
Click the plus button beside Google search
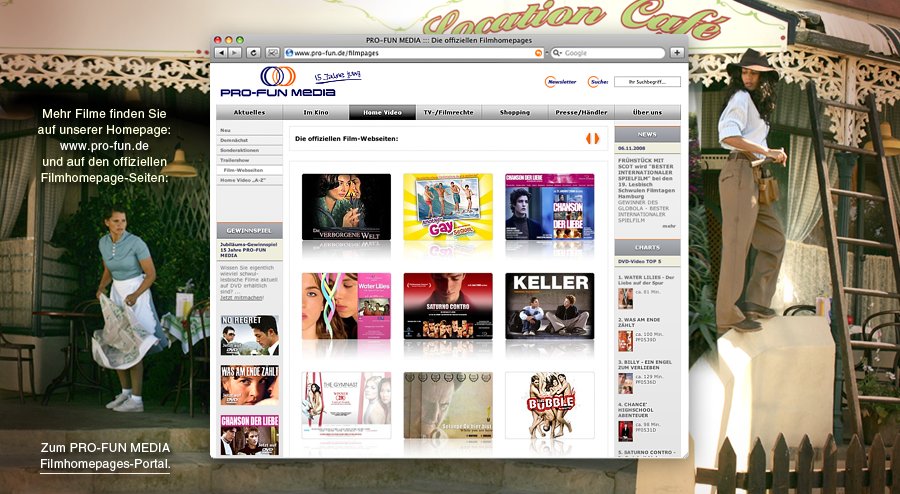677,53
